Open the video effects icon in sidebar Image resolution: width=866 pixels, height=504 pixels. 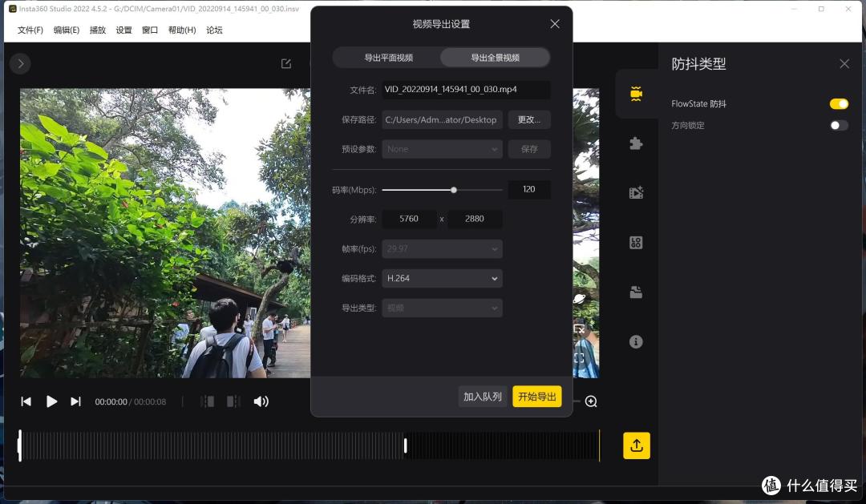coord(636,192)
